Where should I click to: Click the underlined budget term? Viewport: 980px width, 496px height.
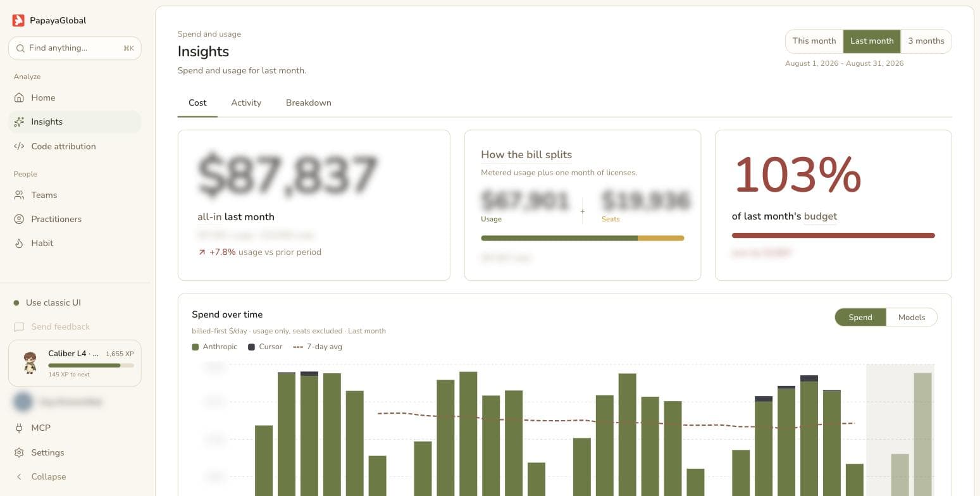(x=821, y=216)
